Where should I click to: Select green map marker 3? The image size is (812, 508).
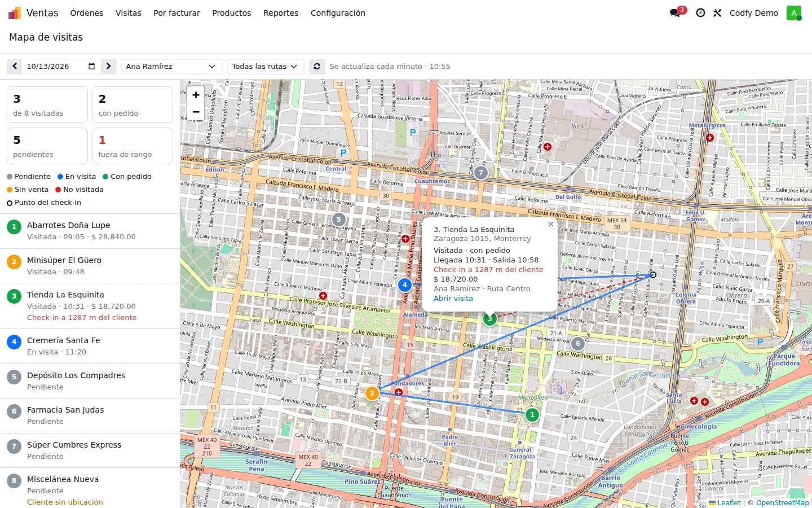[489, 319]
